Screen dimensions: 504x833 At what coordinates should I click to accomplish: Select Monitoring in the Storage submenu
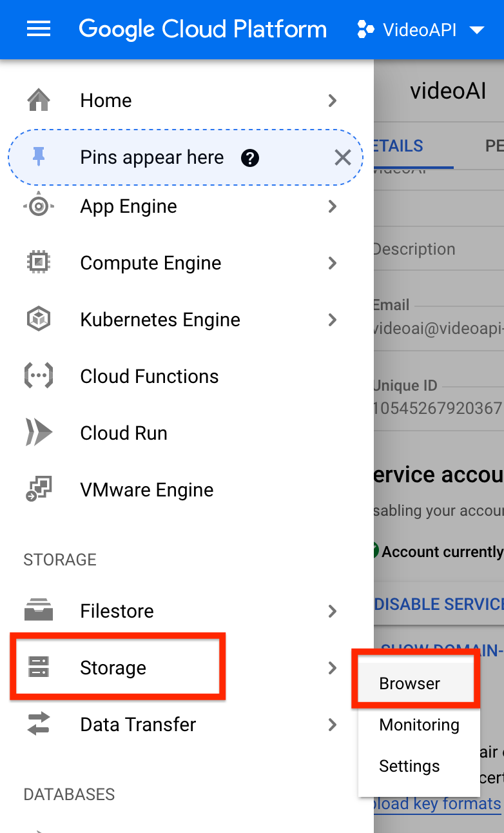tap(419, 725)
